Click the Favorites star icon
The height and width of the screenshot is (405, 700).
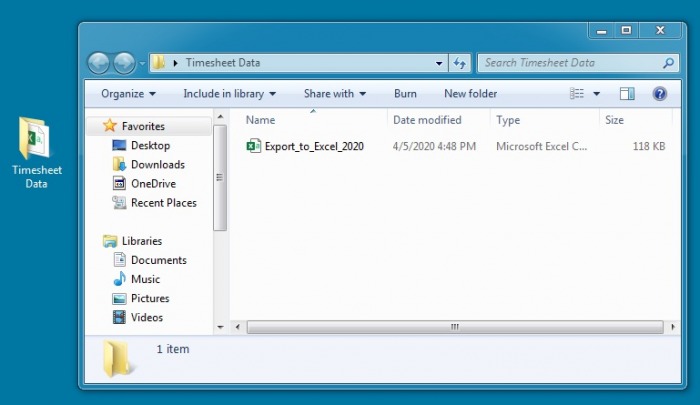click(x=110, y=125)
